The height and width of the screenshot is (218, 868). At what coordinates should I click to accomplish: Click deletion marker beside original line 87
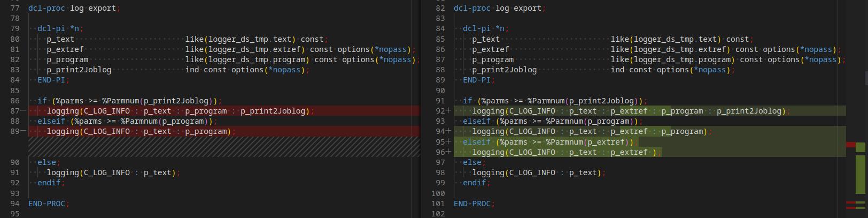[23, 111]
